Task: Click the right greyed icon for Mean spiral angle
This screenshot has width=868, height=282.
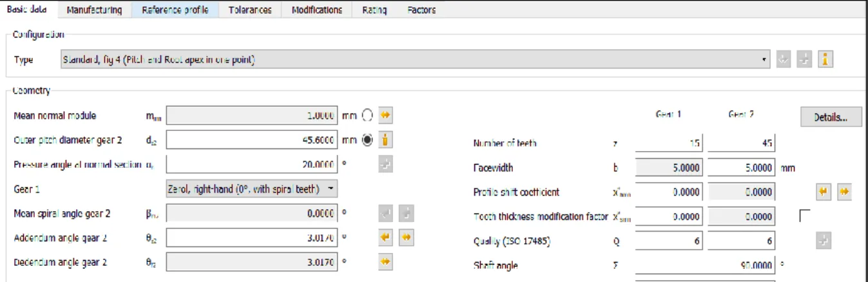Action: tap(405, 213)
